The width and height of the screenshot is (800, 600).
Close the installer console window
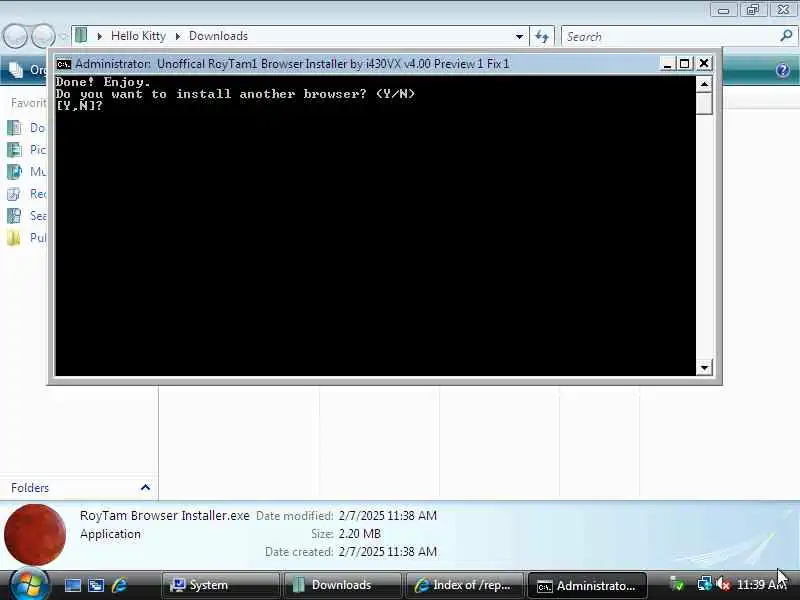[704, 63]
